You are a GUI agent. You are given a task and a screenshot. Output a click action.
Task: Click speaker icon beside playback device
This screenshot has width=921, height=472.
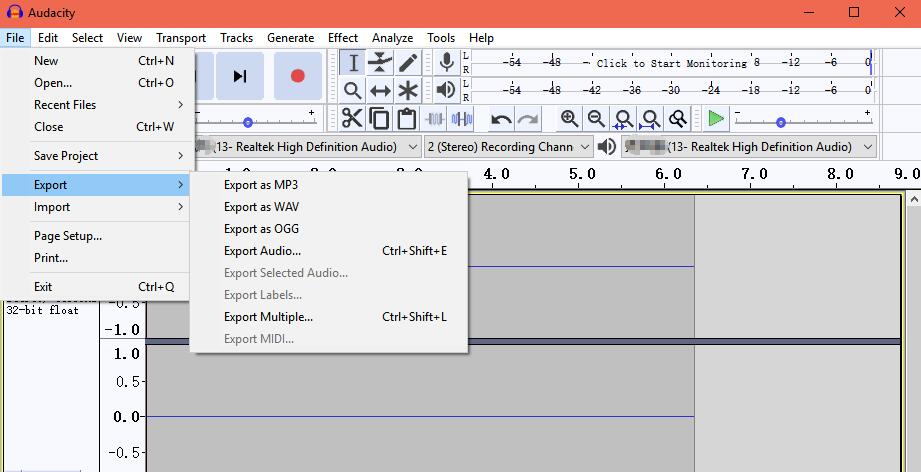607,146
